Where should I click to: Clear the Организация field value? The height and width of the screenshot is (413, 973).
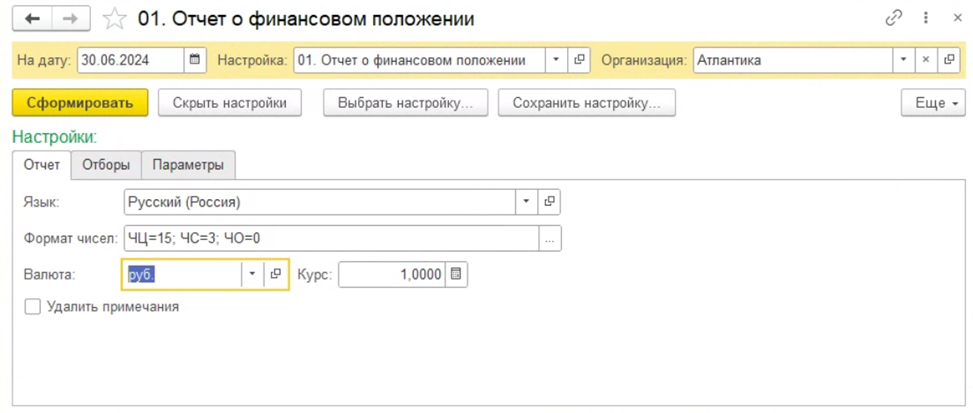926,60
